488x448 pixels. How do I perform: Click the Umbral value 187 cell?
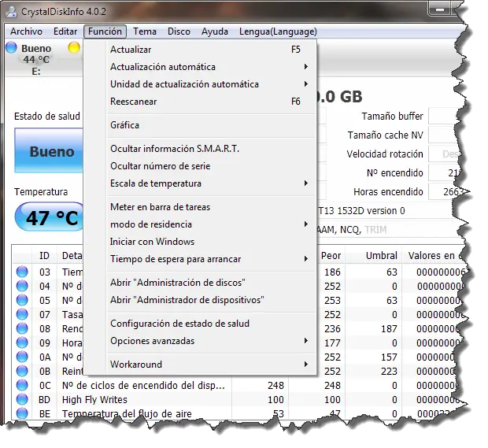pyautogui.click(x=389, y=329)
